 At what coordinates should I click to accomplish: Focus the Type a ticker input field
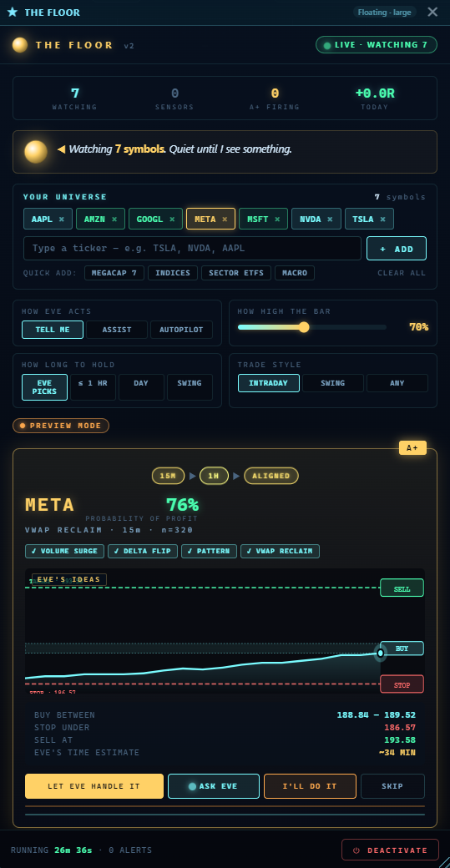point(192,249)
